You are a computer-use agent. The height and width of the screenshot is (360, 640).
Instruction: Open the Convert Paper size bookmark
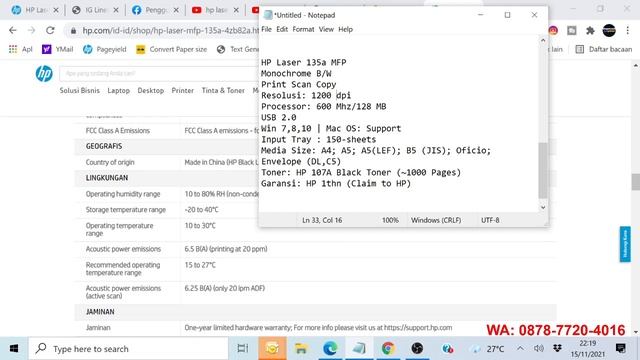pyautogui.click(x=171, y=49)
